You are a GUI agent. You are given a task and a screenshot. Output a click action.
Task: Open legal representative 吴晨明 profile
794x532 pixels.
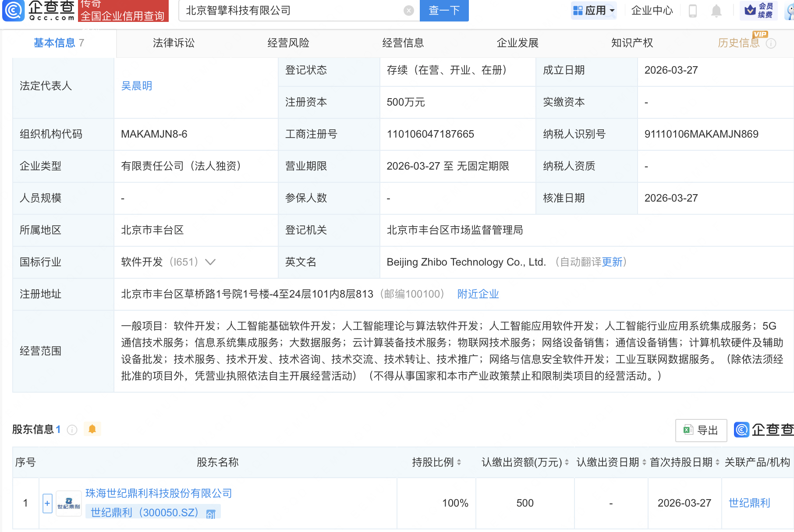point(136,86)
